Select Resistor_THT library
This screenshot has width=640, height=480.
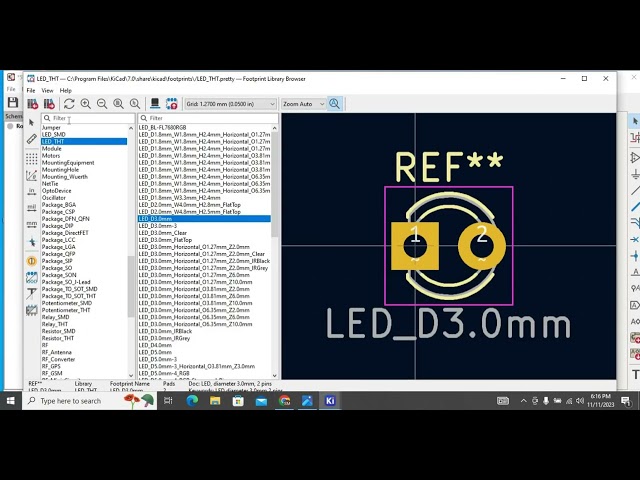tap(58, 338)
